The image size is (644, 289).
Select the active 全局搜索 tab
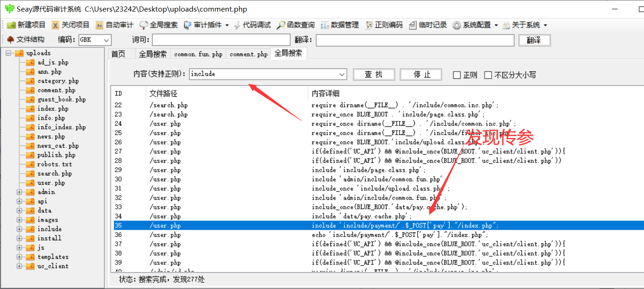(x=288, y=53)
